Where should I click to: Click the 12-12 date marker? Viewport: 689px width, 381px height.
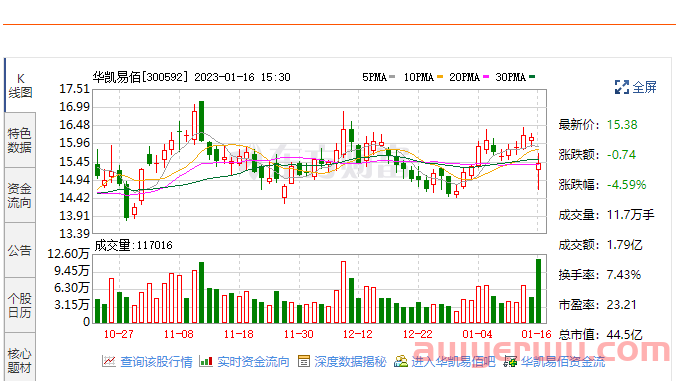tap(358, 334)
